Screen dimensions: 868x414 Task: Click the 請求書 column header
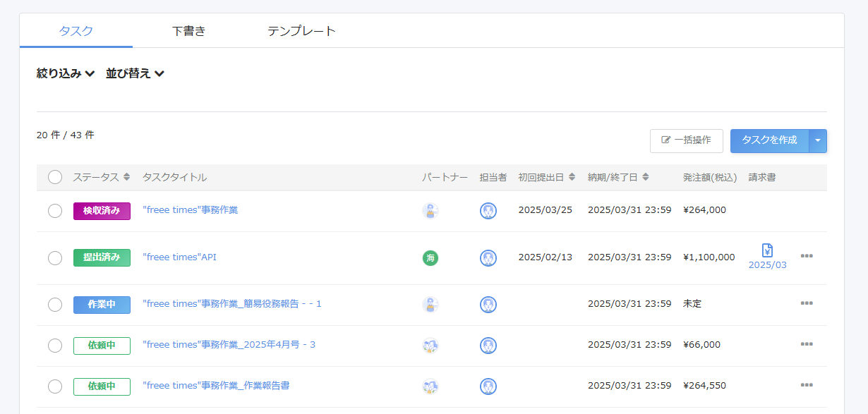click(x=762, y=177)
